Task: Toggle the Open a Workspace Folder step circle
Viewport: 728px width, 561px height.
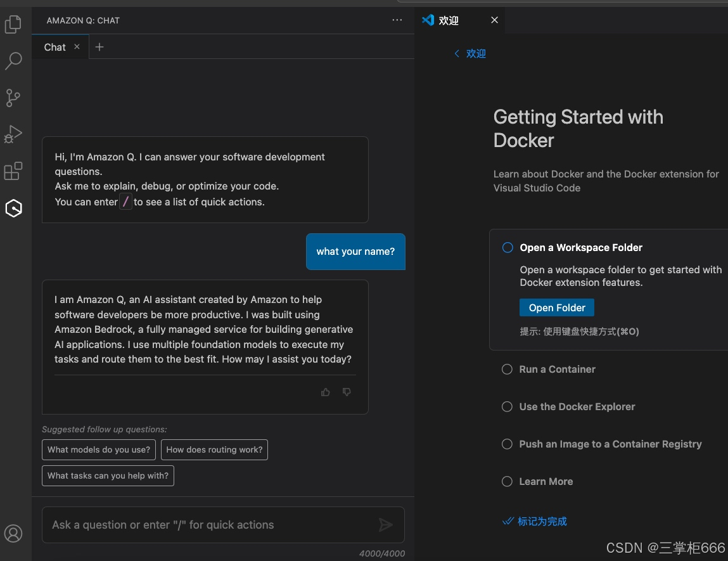Action: [508, 247]
